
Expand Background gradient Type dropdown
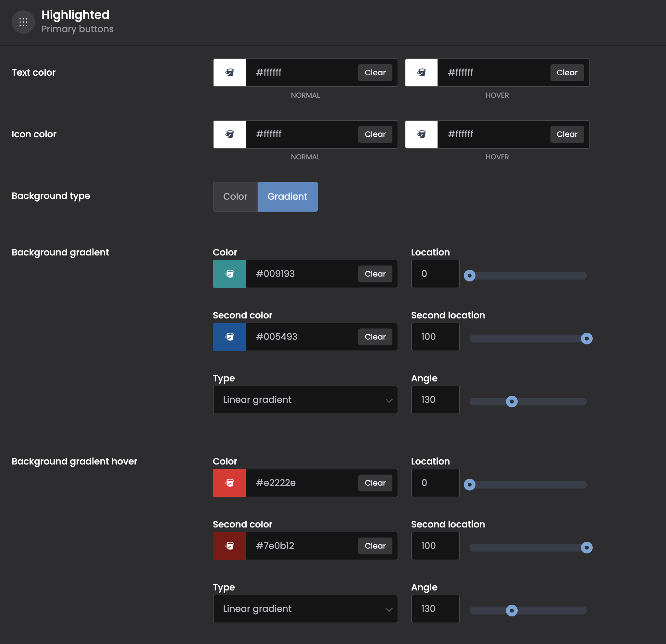305,400
